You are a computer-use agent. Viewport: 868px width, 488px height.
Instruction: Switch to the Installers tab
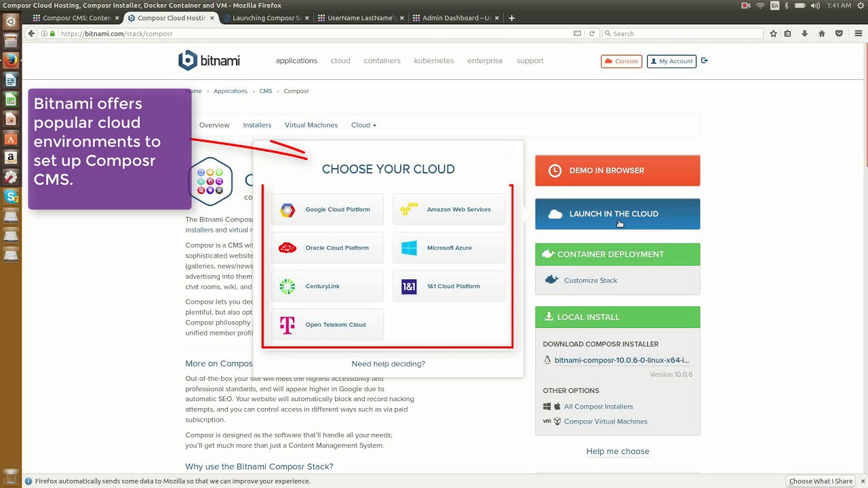[257, 125]
